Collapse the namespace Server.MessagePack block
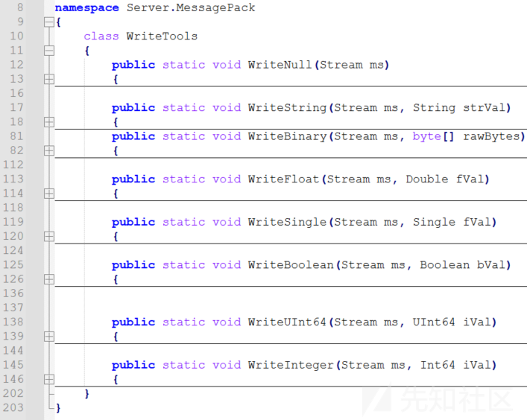Screen dimensions: 527x420 click(49, 22)
